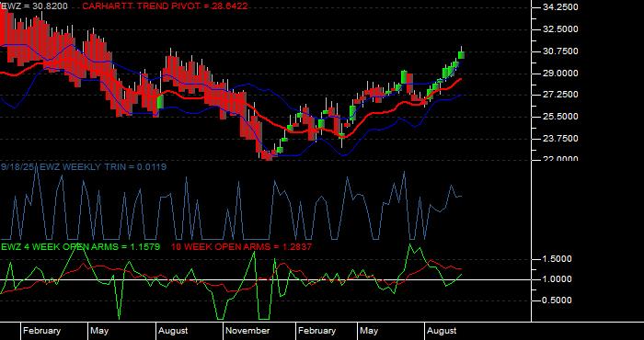Viewport: 644px width, 340px height.
Task: Select the CARHARTT TREND PIVOT = 28.6422 label
Action: point(165,6)
